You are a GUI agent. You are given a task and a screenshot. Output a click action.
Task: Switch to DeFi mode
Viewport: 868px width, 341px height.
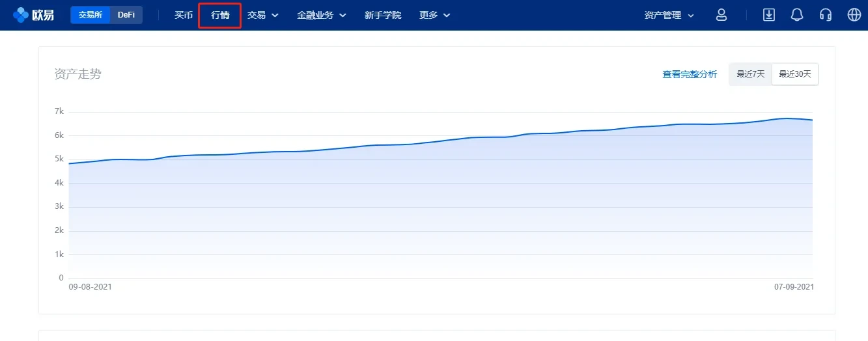click(126, 15)
